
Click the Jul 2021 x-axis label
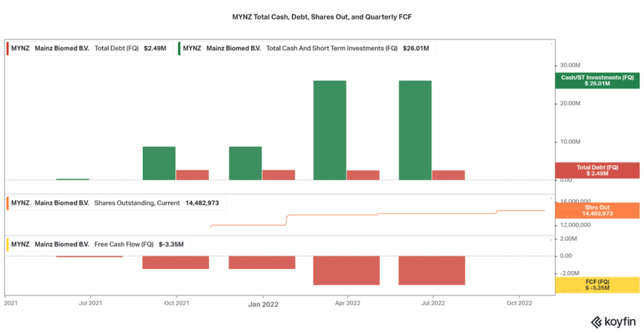(90, 304)
